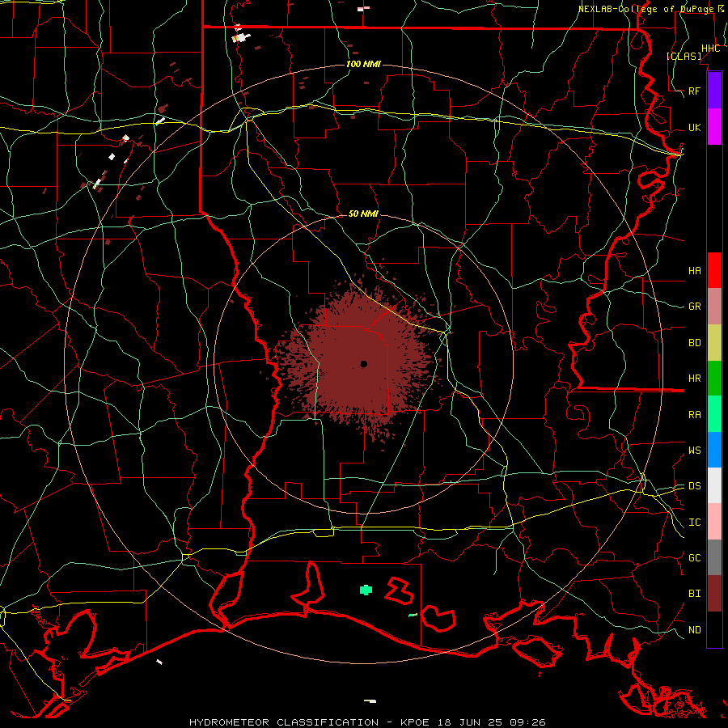Click the BD legend label
The height and width of the screenshot is (728, 728).
tap(695, 343)
